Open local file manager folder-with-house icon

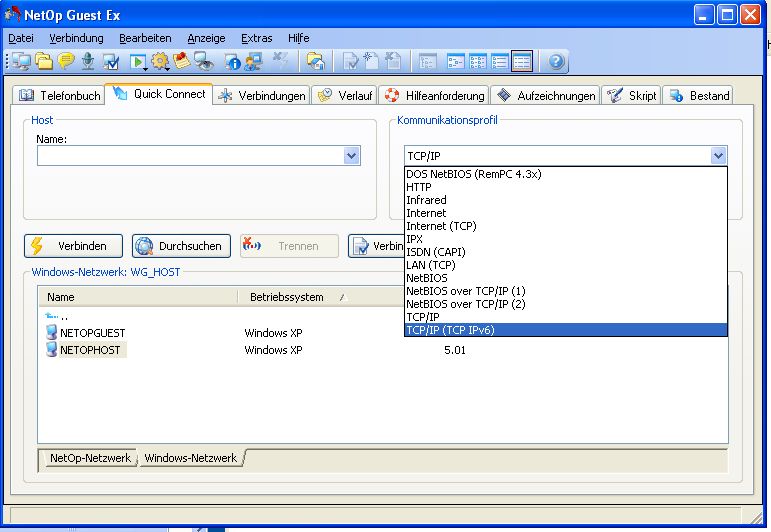click(315, 61)
